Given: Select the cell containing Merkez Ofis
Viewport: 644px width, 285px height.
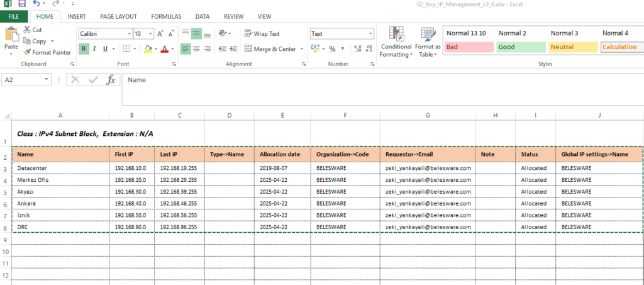Looking at the screenshot, I should coord(59,180).
